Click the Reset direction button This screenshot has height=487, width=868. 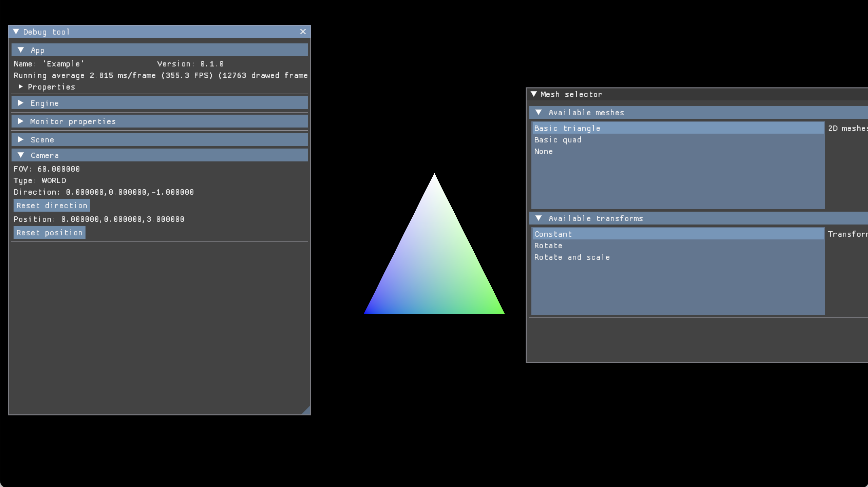(52, 206)
